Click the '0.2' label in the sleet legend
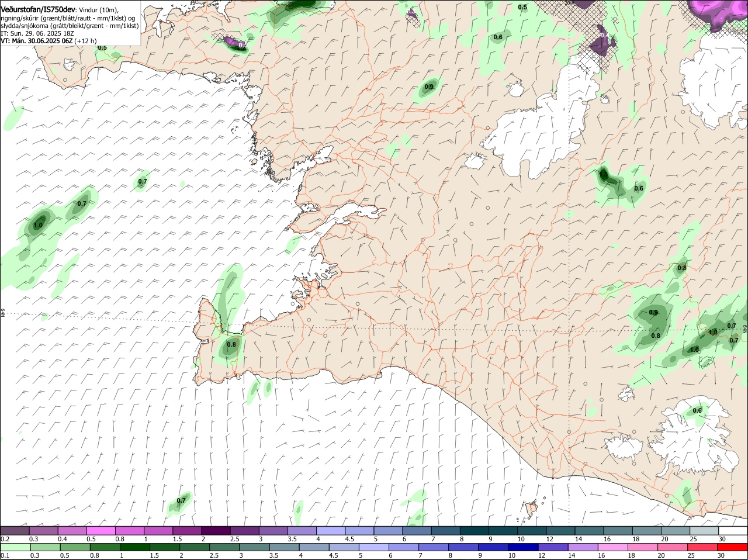The height and width of the screenshot is (560, 748). pyautogui.click(x=5, y=539)
